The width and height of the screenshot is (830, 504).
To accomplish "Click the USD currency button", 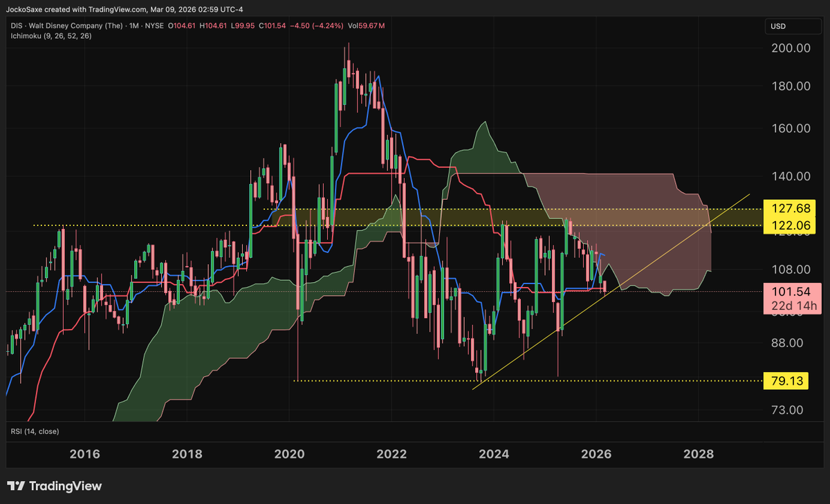I will [x=794, y=26].
